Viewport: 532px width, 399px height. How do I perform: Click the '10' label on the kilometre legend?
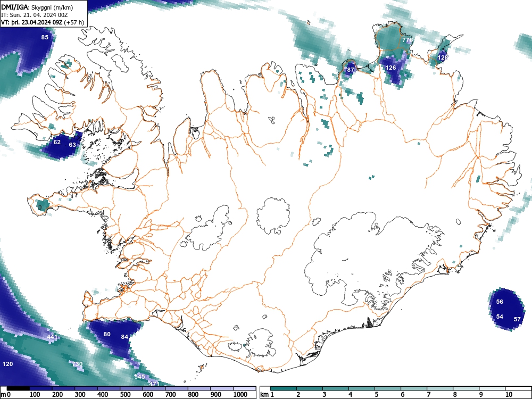coord(508,395)
